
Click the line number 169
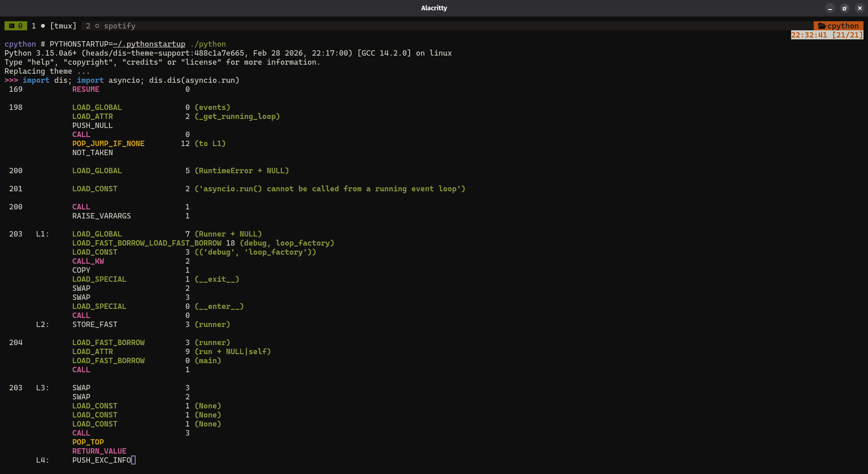[16, 89]
